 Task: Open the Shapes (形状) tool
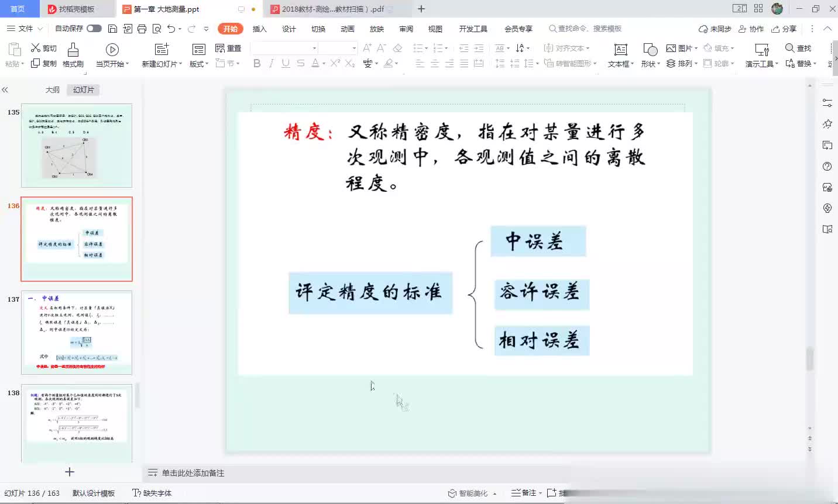click(x=650, y=50)
